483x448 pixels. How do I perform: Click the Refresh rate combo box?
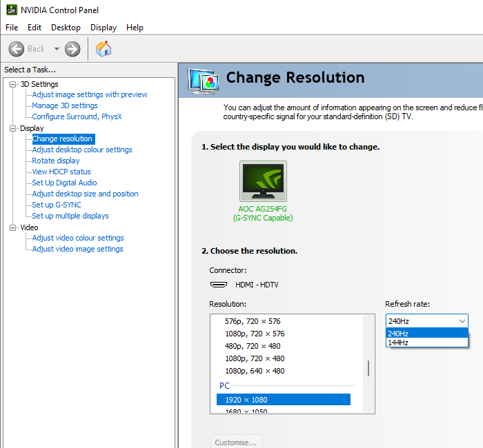coord(426,321)
